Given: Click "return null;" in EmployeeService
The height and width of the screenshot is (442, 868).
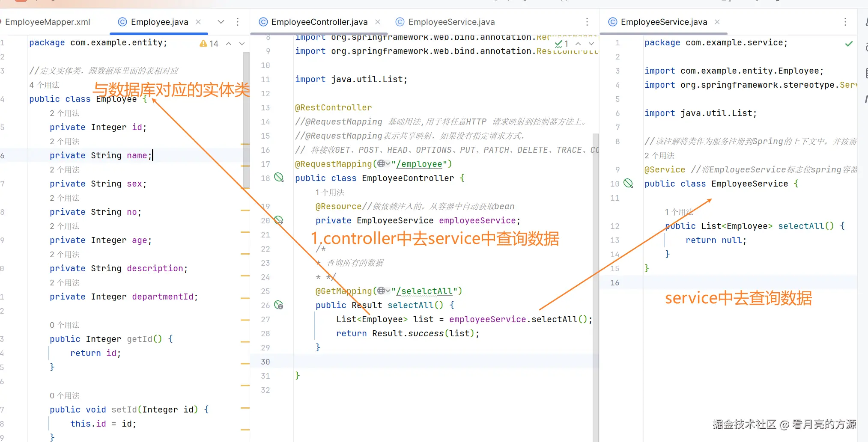Looking at the screenshot, I should coord(716,240).
